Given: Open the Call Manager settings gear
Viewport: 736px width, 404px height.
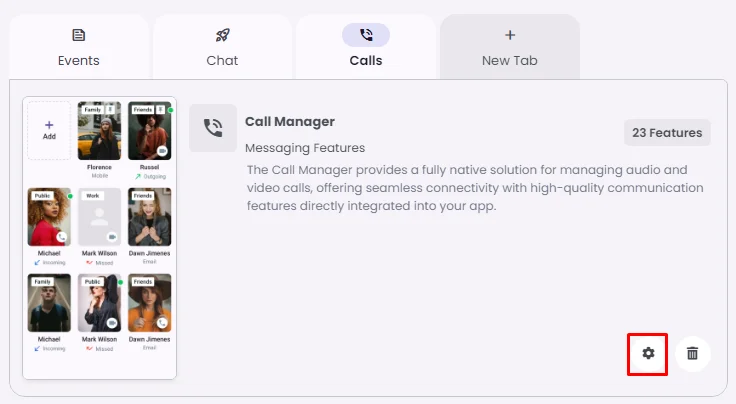Looking at the screenshot, I should [648, 353].
